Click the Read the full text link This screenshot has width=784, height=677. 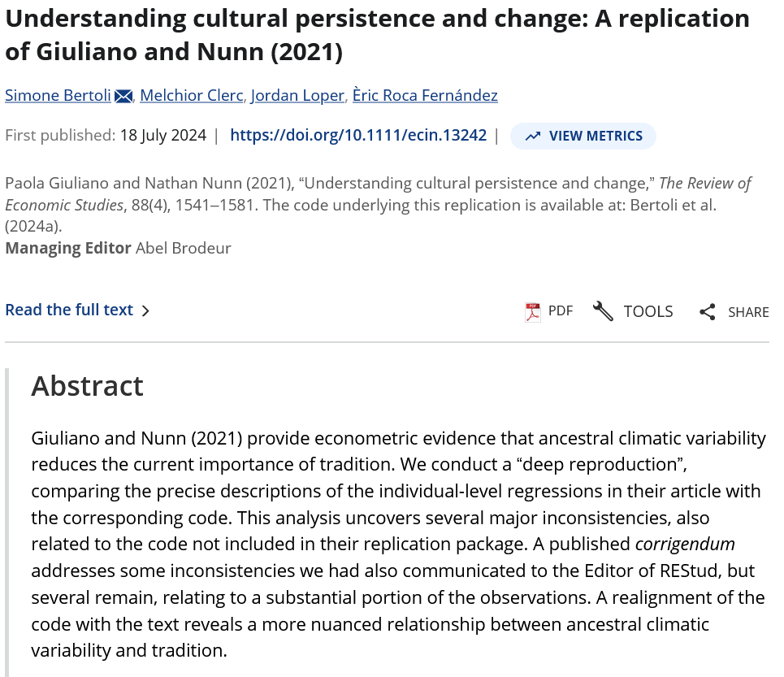click(x=69, y=310)
